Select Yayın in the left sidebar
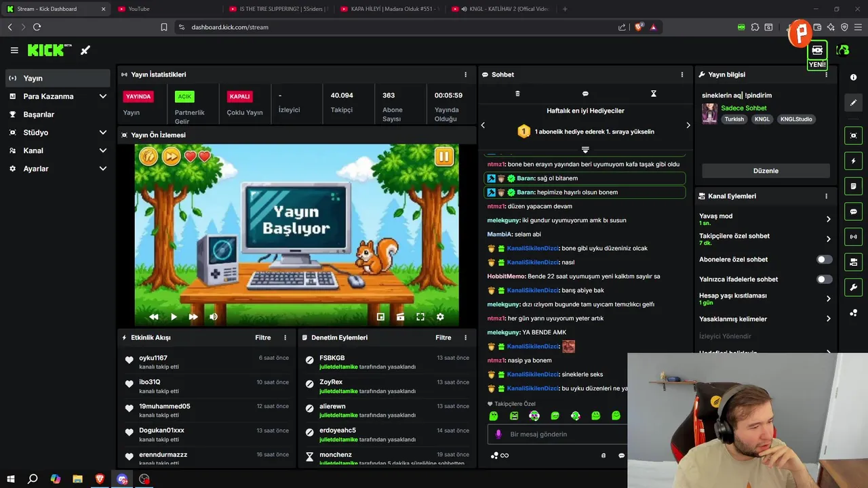868x488 pixels. [x=58, y=78]
